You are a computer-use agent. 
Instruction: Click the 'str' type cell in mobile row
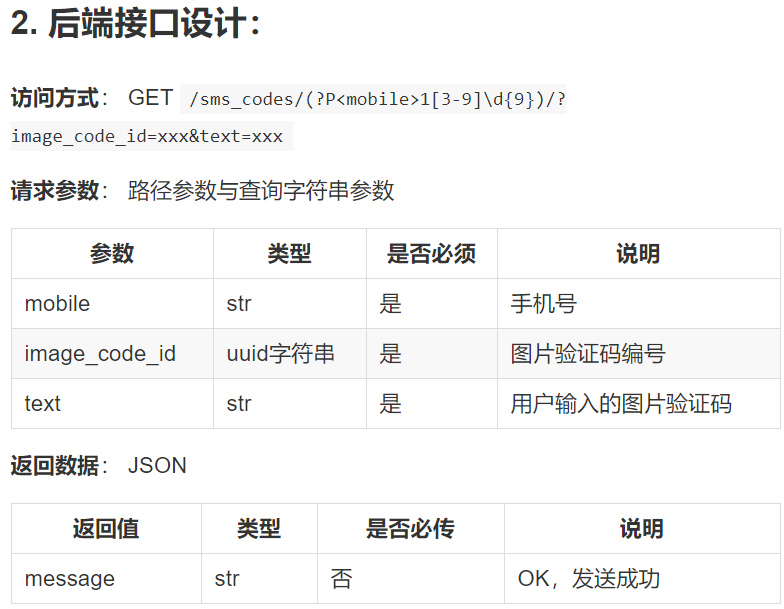[x=290, y=304]
